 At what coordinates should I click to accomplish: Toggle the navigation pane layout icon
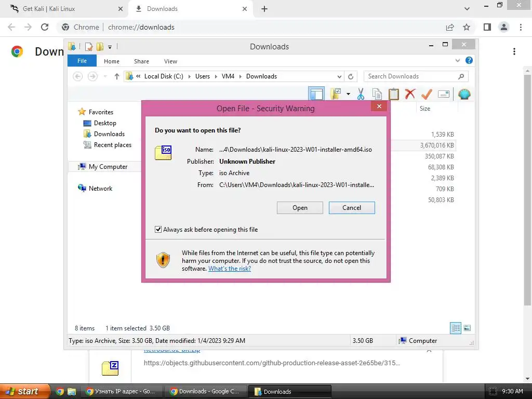click(x=316, y=94)
